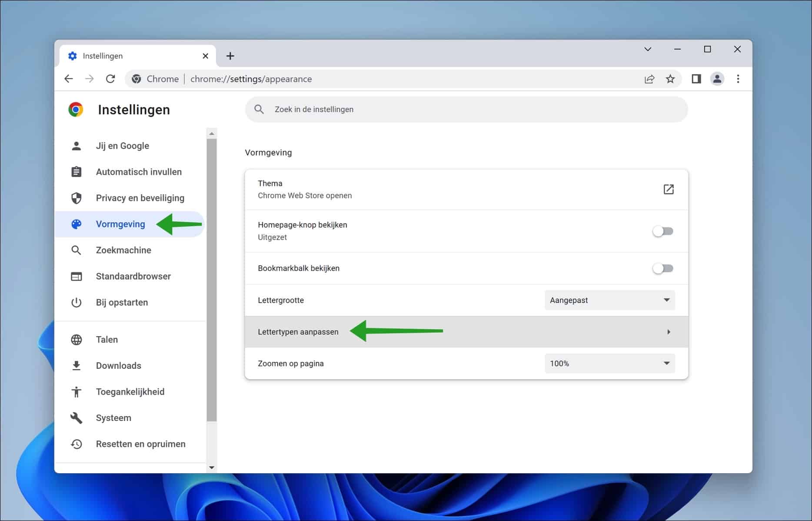This screenshot has height=521, width=812.
Task: Click the shield icon for Privacy en beveiliging
Action: [76, 198]
